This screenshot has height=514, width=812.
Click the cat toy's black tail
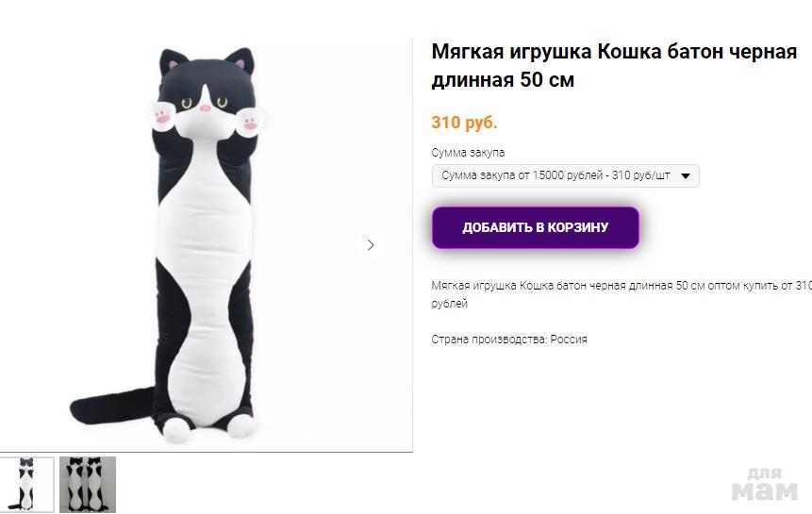click(x=104, y=406)
